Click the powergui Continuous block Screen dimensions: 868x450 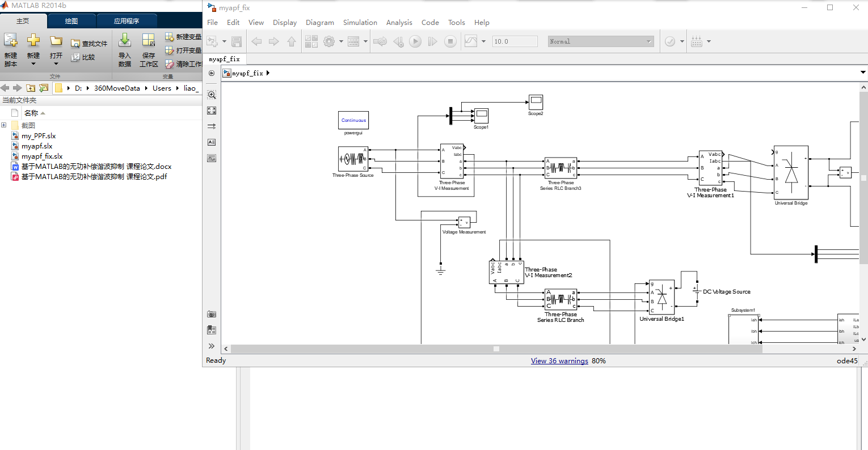[x=353, y=120]
